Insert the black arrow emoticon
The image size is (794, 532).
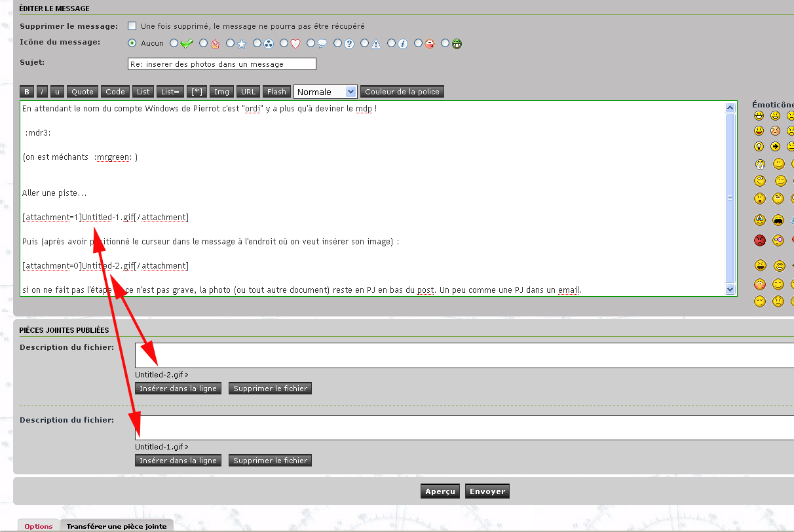[776, 147]
